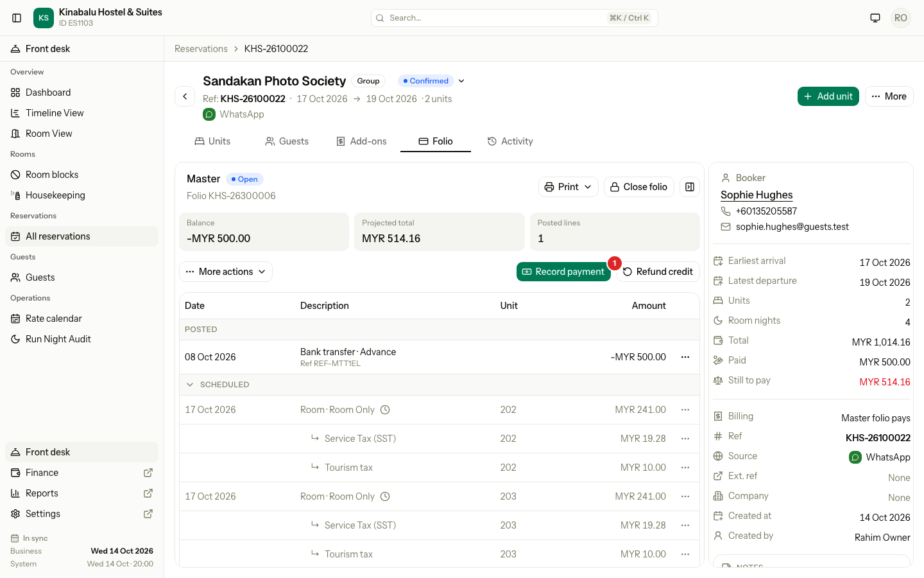The image size is (924, 578).
Task: Open the Dashboard page
Action: (82, 92)
